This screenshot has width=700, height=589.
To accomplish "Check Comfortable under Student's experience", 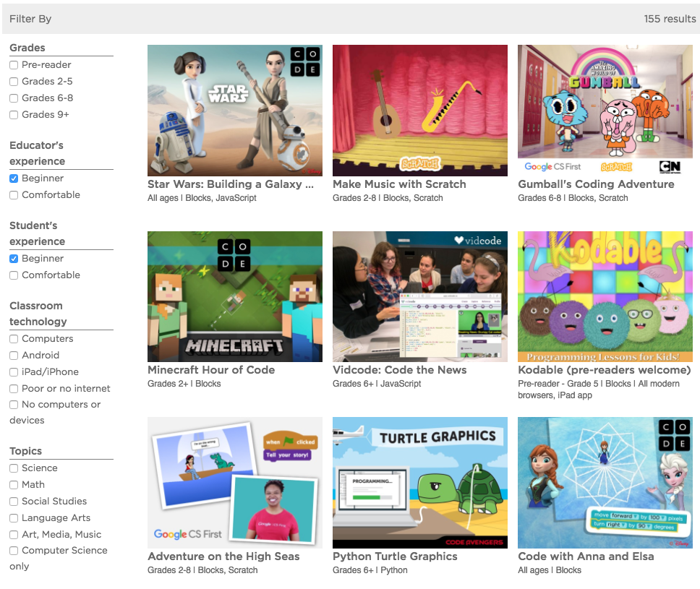I will [x=14, y=275].
